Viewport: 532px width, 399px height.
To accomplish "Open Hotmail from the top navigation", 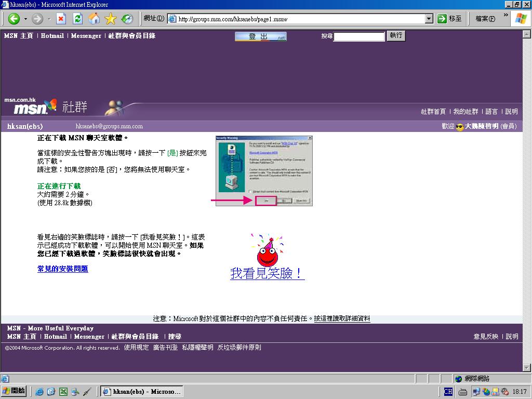I will (52, 36).
